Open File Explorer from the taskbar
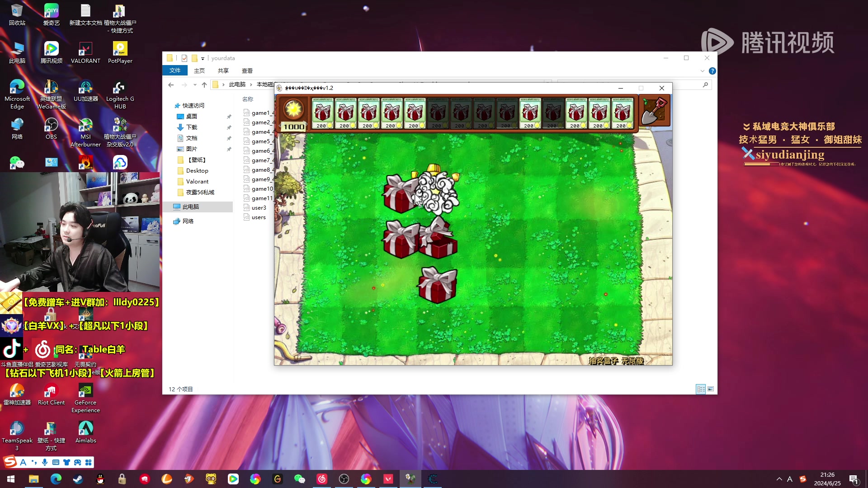The width and height of the screenshot is (868, 488). 33,479
